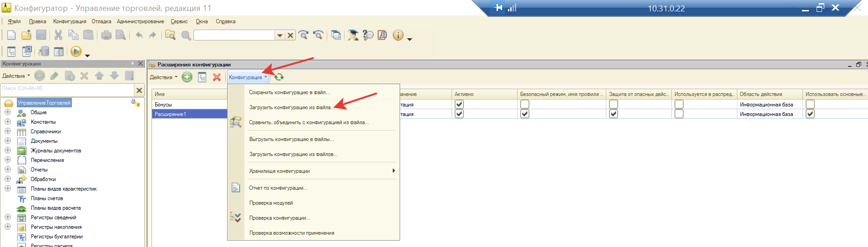Clear the toolbar search box with X
The width and height of the screenshot is (868, 247).
(290, 35)
